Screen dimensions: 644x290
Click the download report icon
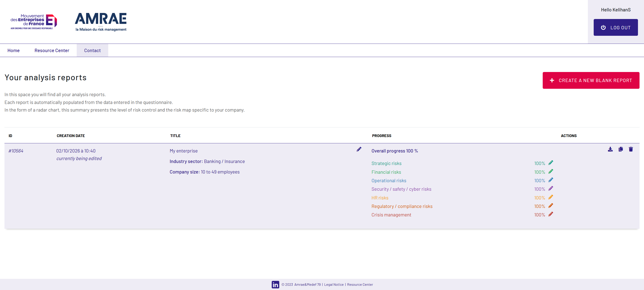[x=610, y=149]
